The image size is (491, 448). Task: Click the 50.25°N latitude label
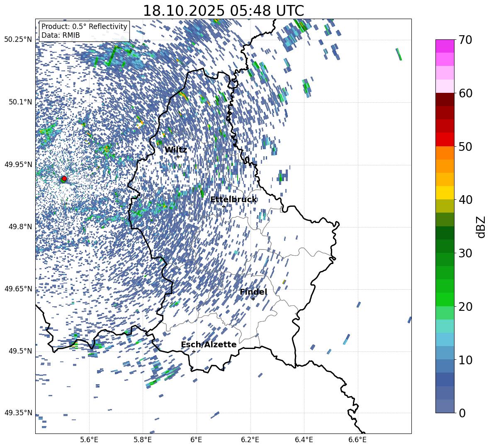pyautogui.click(x=18, y=39)
